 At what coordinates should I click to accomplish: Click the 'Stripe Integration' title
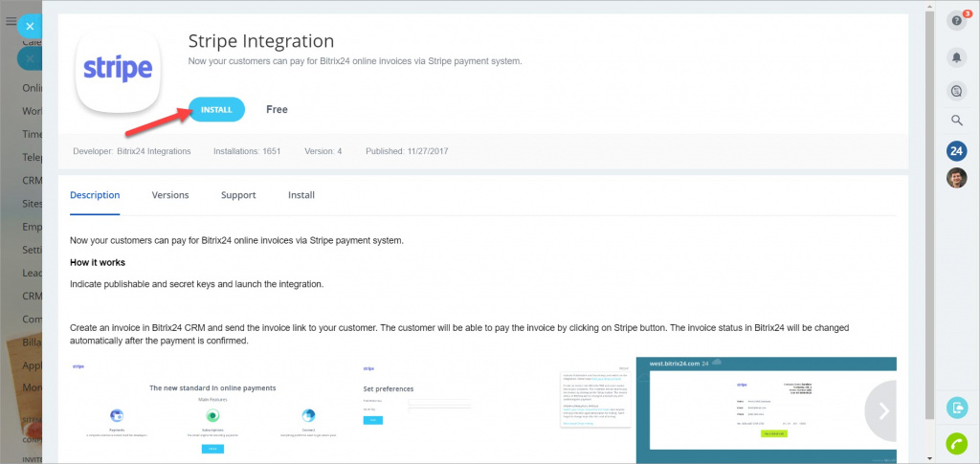(x=261, y=41)
